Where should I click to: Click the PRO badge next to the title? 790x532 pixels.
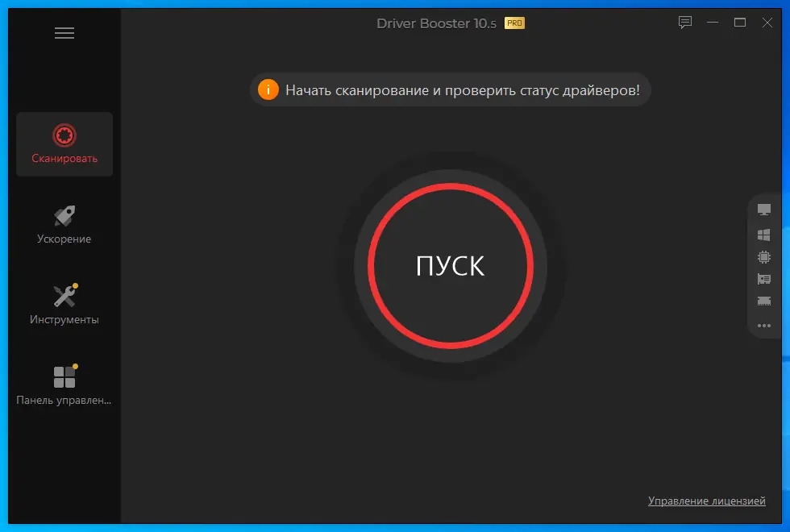point(513,23)
